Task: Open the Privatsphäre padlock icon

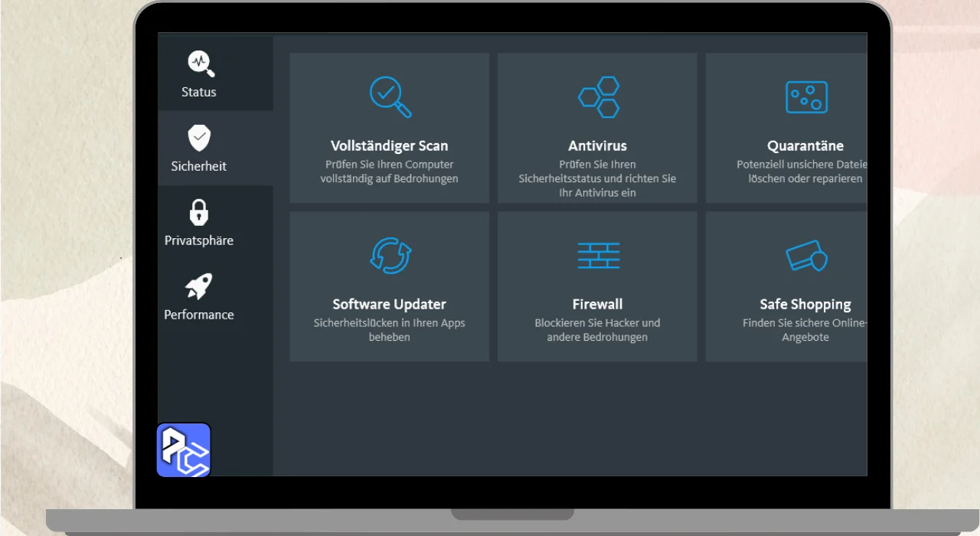Action: (199, 212)
